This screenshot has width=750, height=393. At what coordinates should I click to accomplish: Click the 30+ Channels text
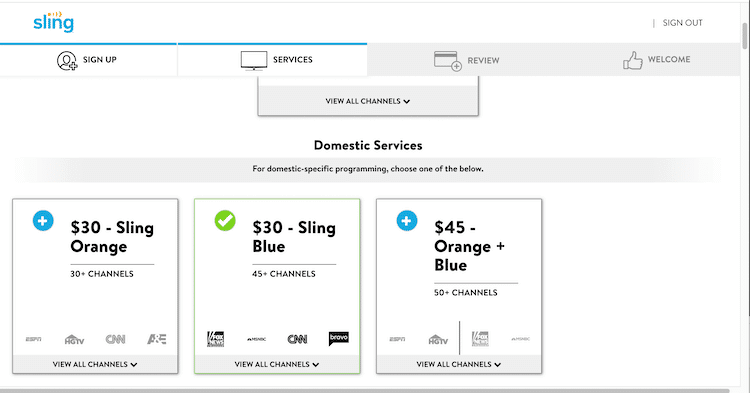click(102, 274)
